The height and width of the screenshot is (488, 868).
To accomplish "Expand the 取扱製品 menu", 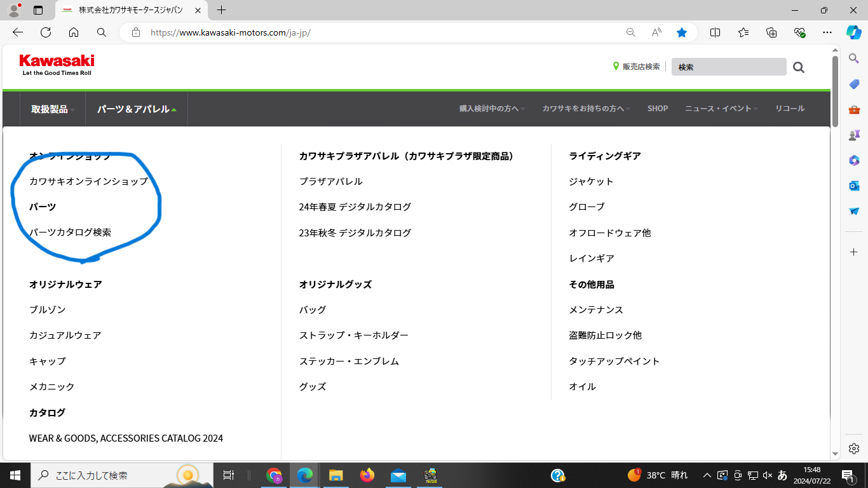I will point(53,109).
